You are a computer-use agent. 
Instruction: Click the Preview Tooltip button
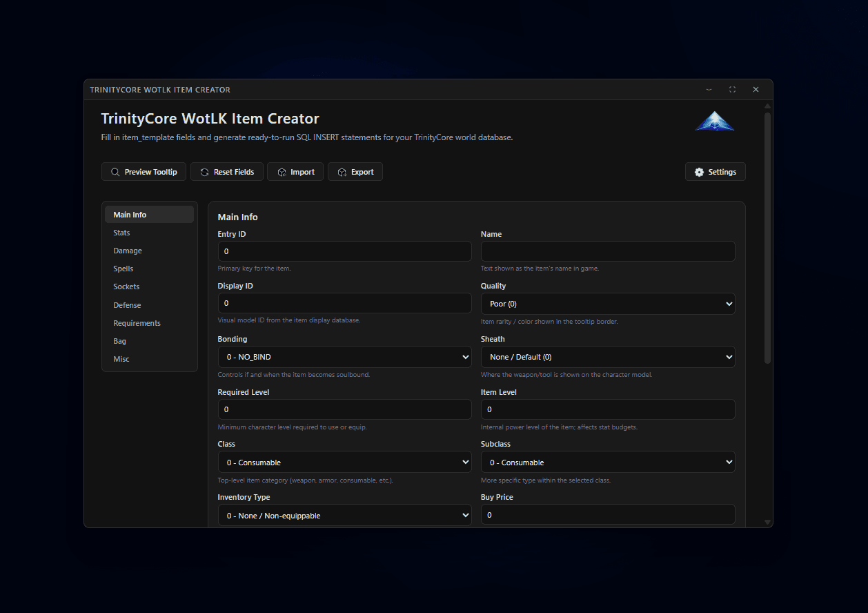(144, 172)
